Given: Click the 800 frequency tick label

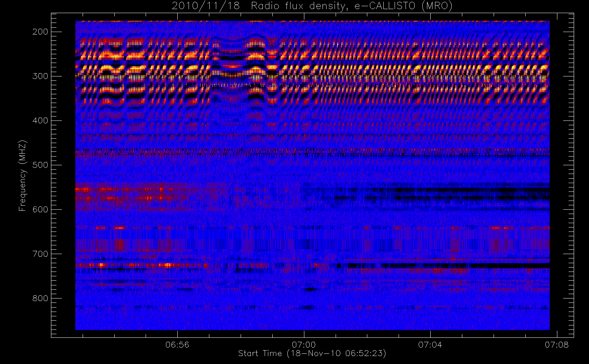Looking at the screenshot, I should tap(40, 298).
